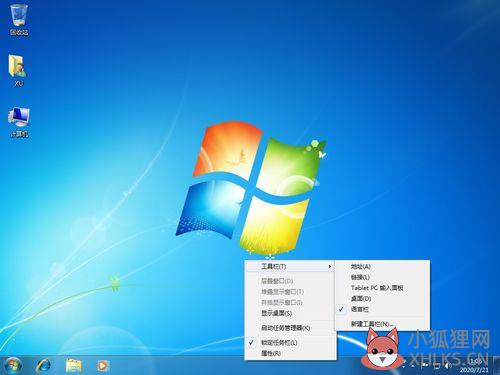Launch Internet Explorer from the taskbar
The height and width of the screenshot is (375, 500).
click(43, 366)
